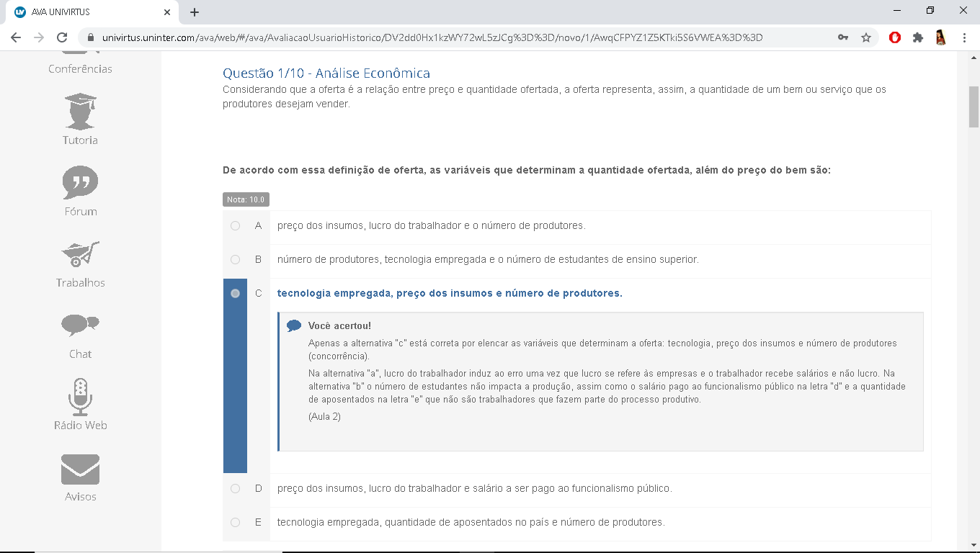Viewport: 980px width, 553px height.
Task: Open Chrome's three-dot menu
Action: (x=964, y=37)
